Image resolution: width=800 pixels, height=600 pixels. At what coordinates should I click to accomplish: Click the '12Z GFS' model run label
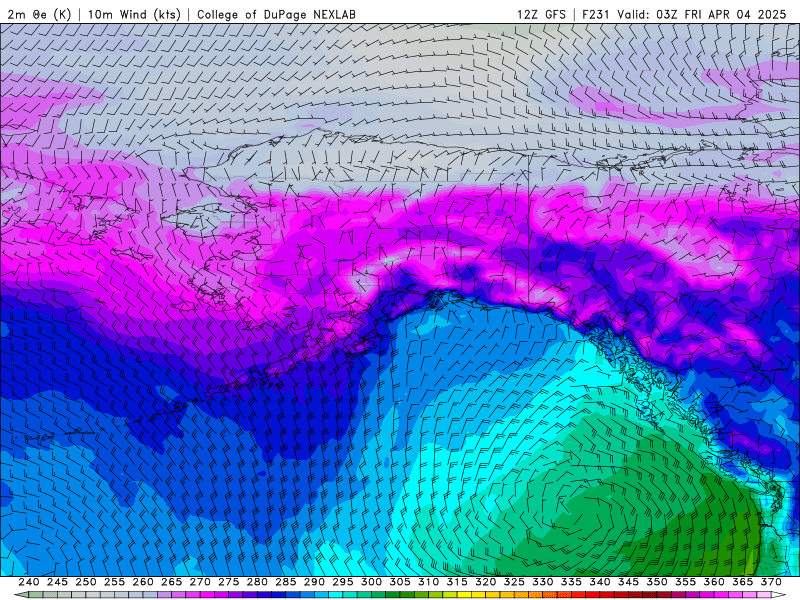coord(541,14)
